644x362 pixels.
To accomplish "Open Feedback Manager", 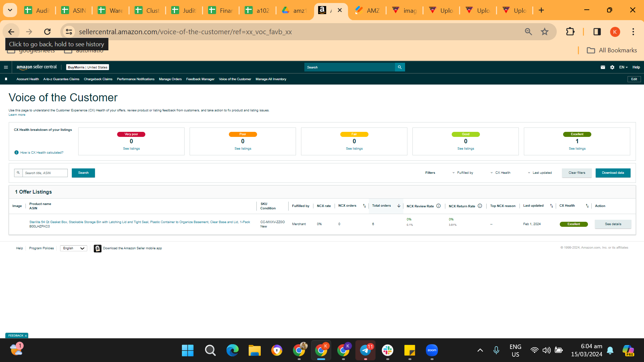I will (x=200, y=79).
